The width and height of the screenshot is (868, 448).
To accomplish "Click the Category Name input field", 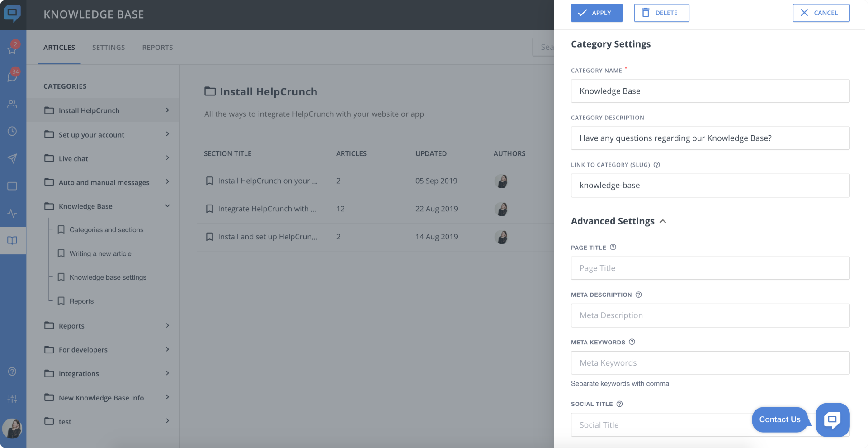I will point(710,91).
